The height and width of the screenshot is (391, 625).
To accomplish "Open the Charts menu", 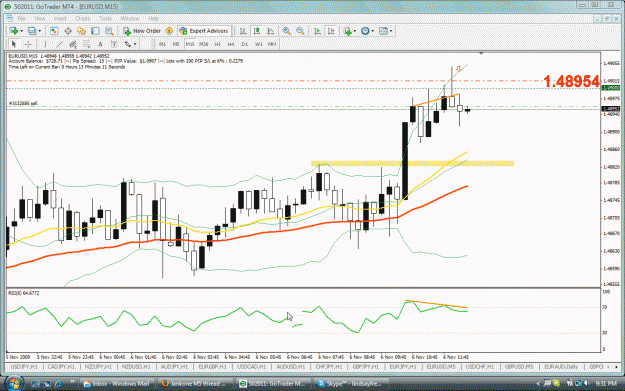I will [83, 18].
